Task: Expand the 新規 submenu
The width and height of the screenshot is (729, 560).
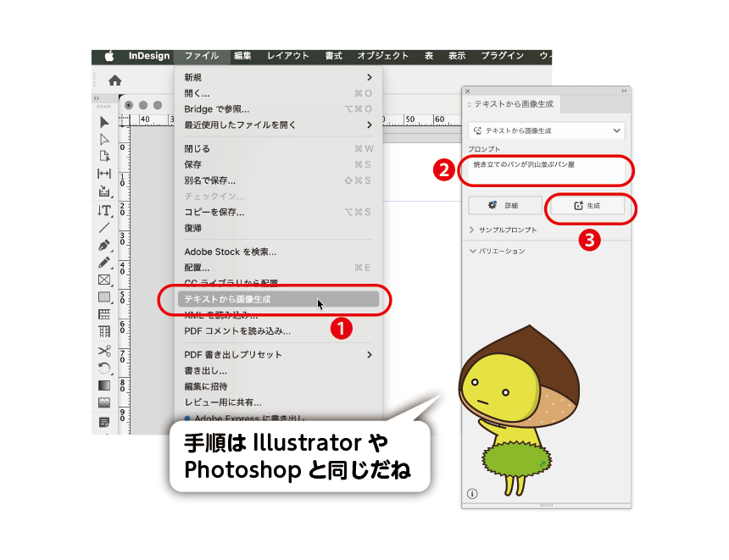Action: (x=279, y=77)
